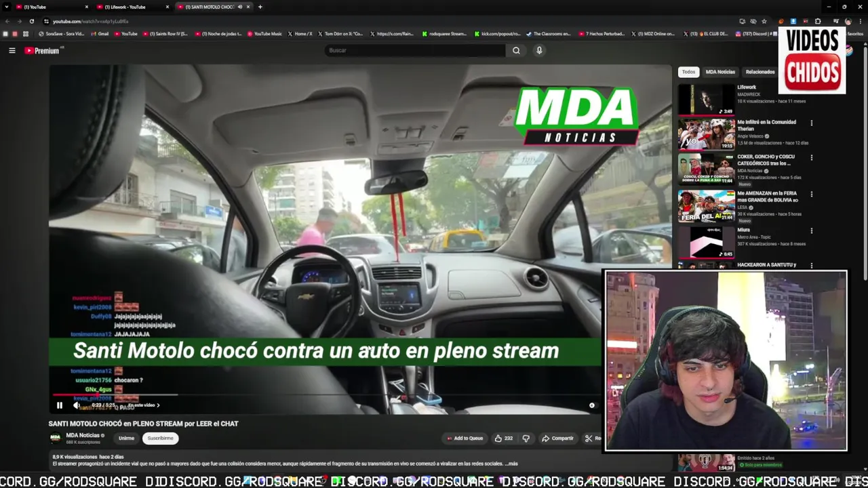The height and width of the screenshot is (488, 868).
Task: Select the Todos filter chip
Action: click(x=688, y=72)
